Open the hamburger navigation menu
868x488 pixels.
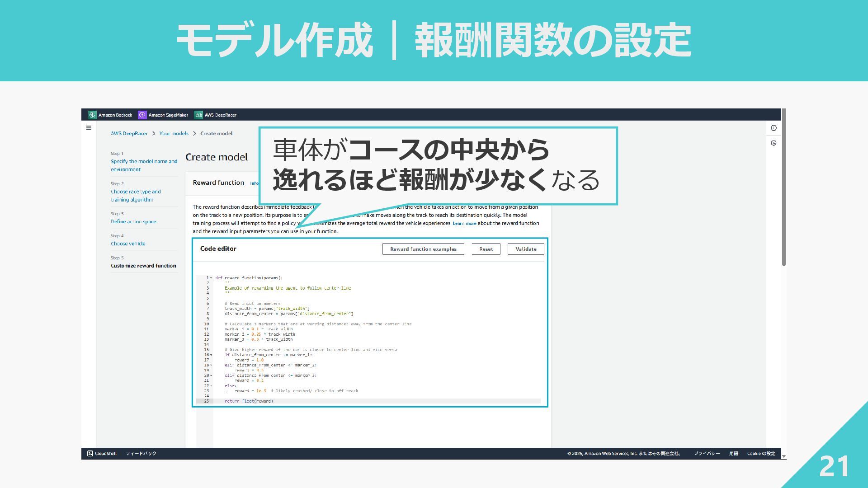tap(89, 128)
